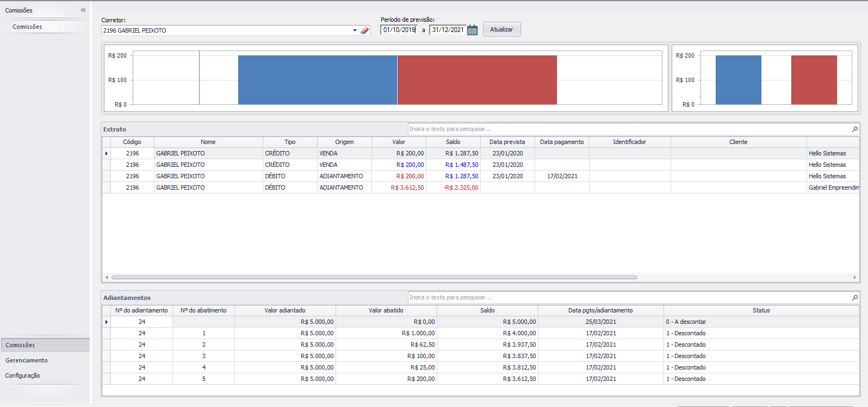Click the Extrato horizontal scrollbar thumb

[374, 277]
